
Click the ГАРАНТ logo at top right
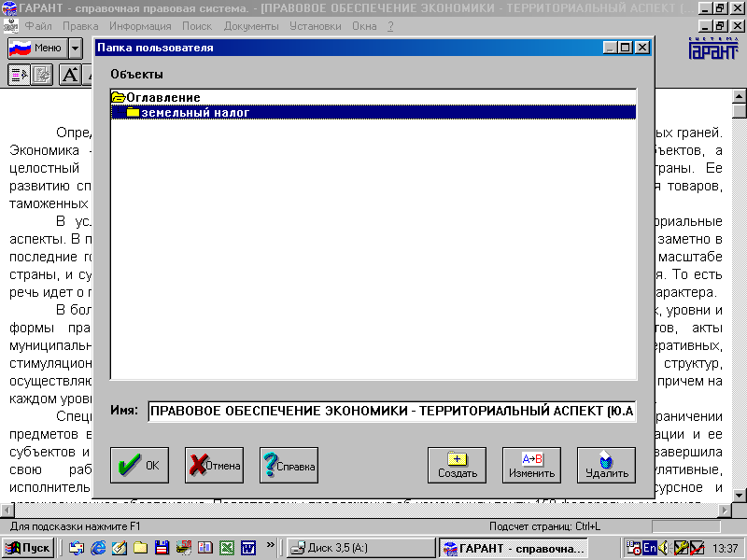click(712, 49)
